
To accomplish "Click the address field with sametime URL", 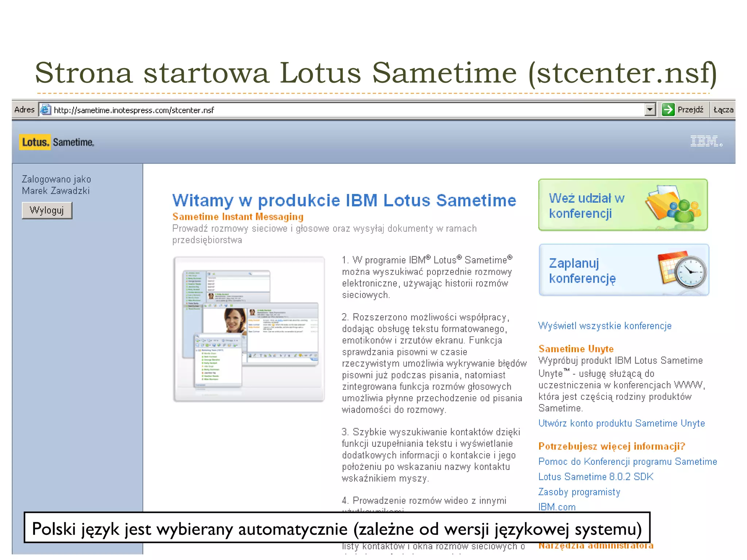I will pos(347,110).
